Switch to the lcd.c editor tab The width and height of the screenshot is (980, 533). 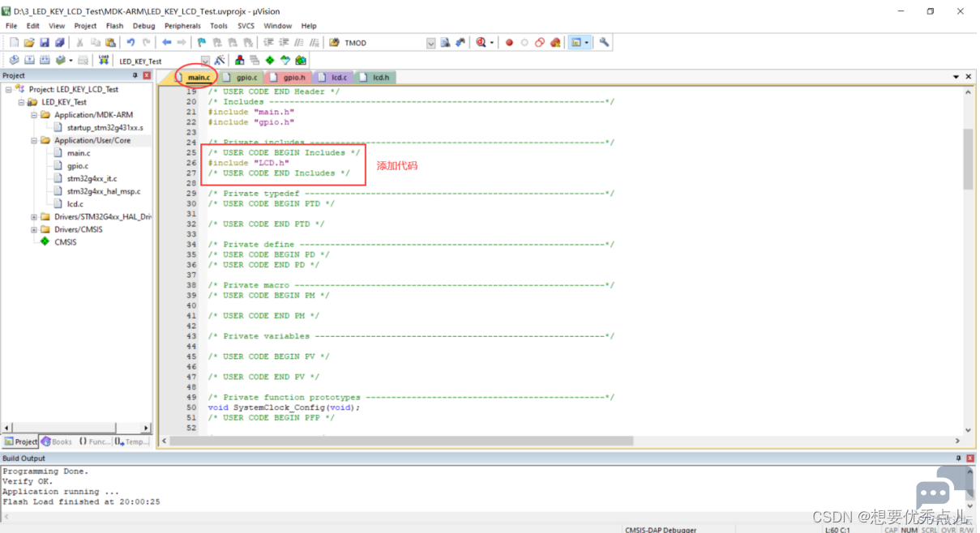334,78
